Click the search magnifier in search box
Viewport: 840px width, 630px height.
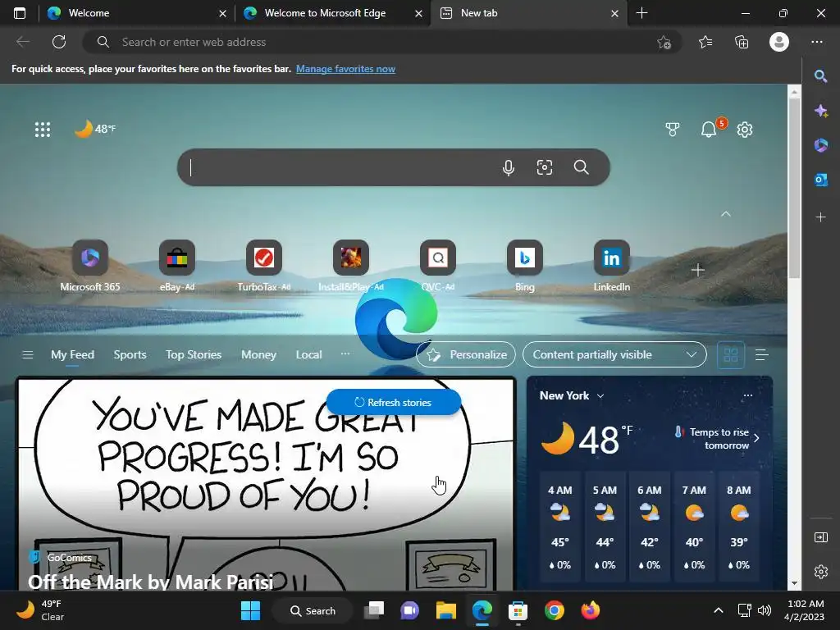582,167
